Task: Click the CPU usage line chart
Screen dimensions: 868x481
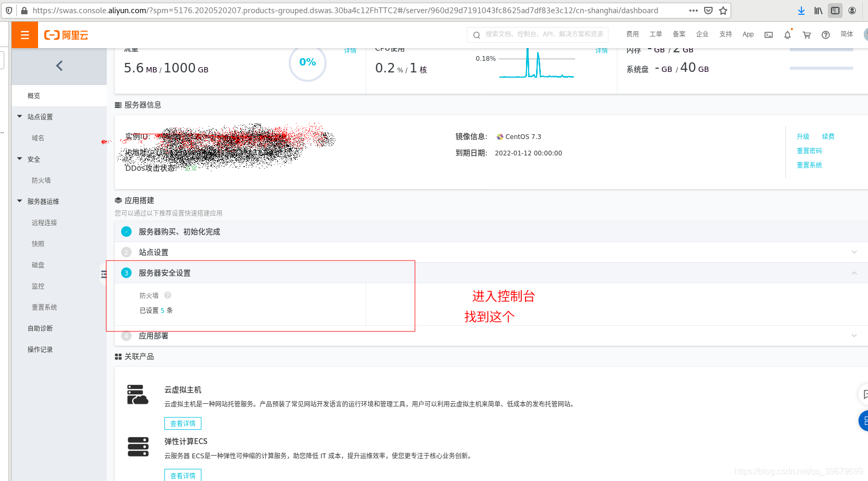Action: tap(537, 63)
